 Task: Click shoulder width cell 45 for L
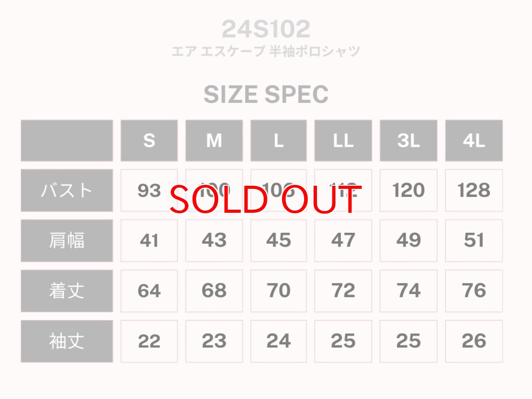(278, 241)
